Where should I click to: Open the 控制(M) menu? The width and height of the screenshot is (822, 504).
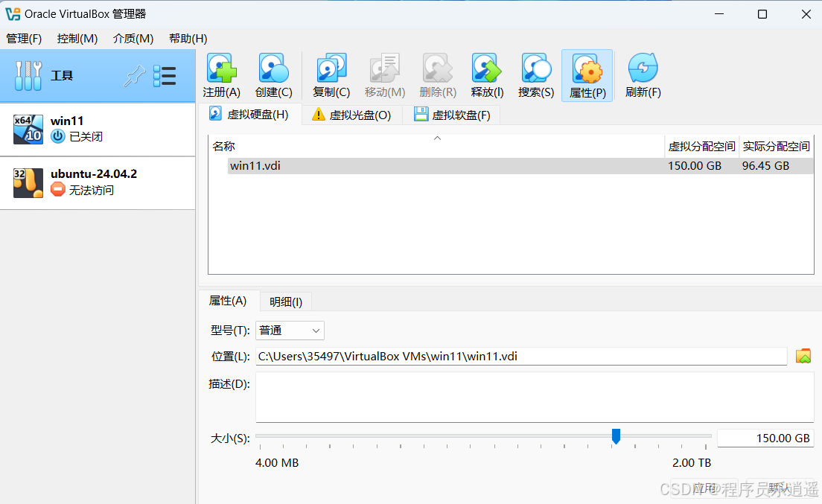coord(77,39)
